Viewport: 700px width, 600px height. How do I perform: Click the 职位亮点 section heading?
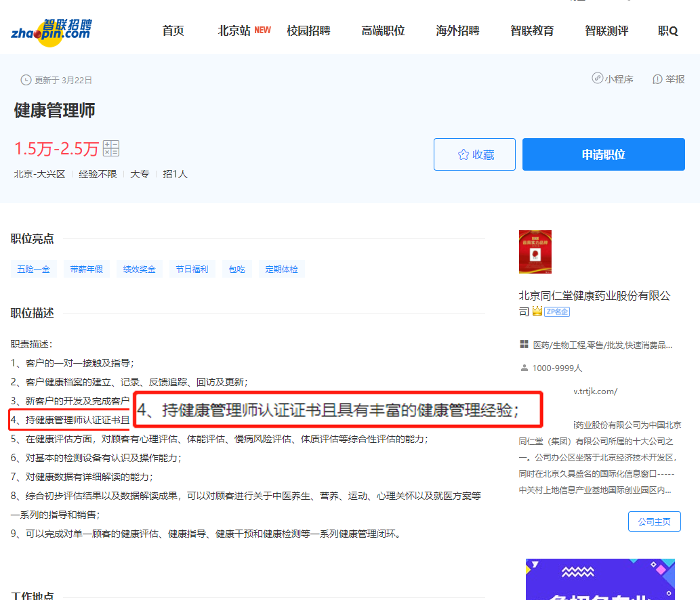click(32, 238)
